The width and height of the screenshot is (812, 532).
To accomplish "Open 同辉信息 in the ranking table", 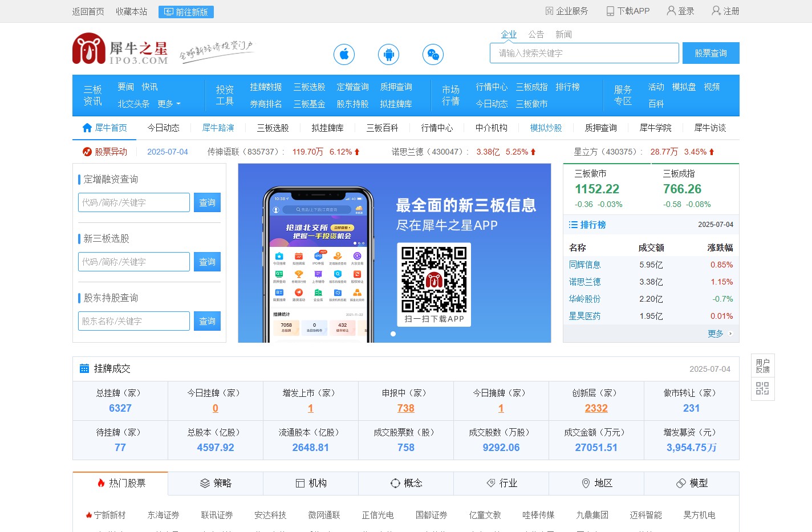I will 585,265.
